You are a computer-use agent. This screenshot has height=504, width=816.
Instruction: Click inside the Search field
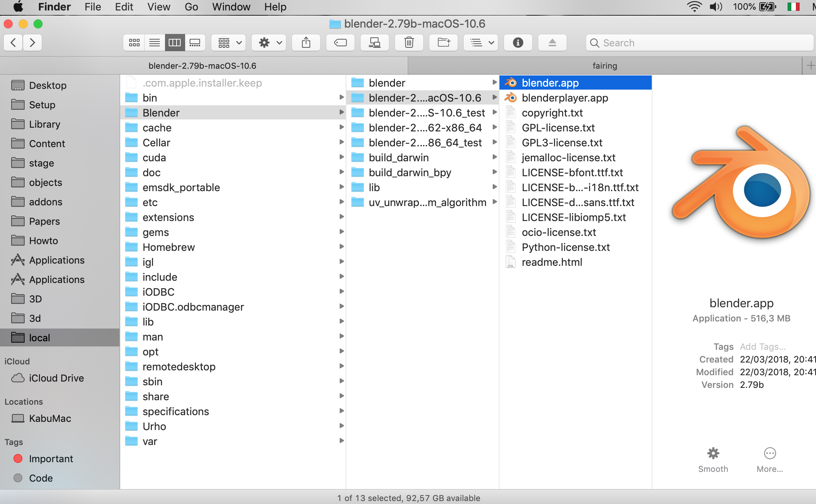(699, 43)
